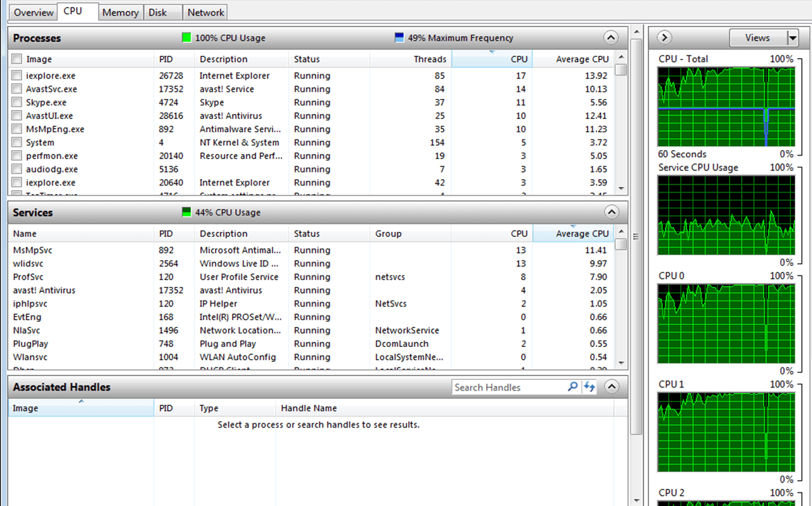Sort handles by Handle Name column

[444, 408]
